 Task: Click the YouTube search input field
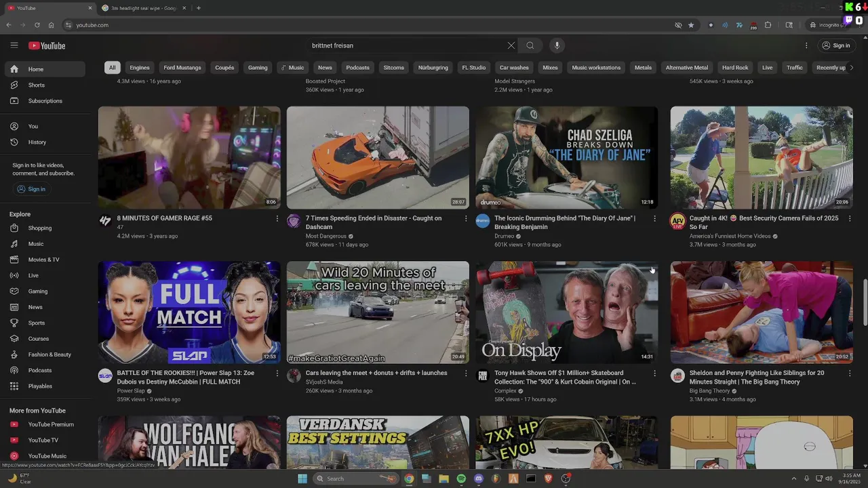407,45
